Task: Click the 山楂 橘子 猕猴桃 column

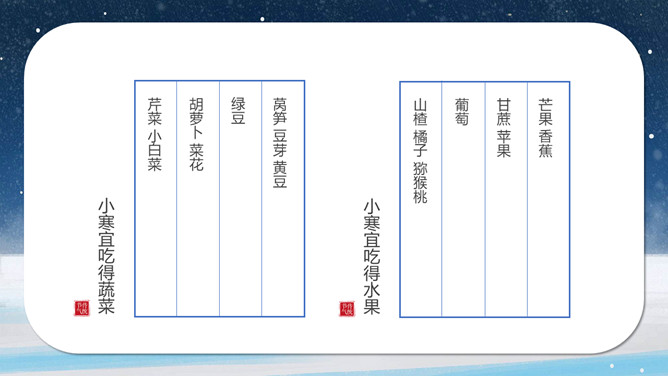Action: coord(420,151)
